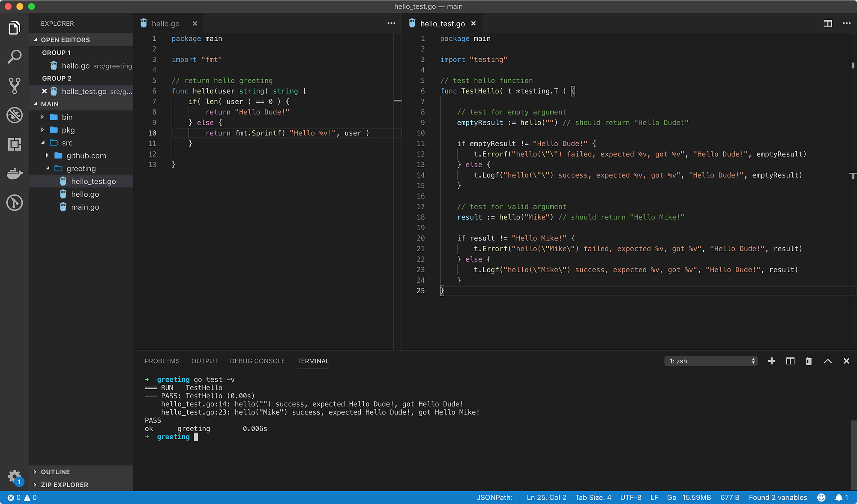The height and width of the screenshot is (504, 857).
Task: Change Tab Size: 4 indentation setting
Action: (593, 498)
